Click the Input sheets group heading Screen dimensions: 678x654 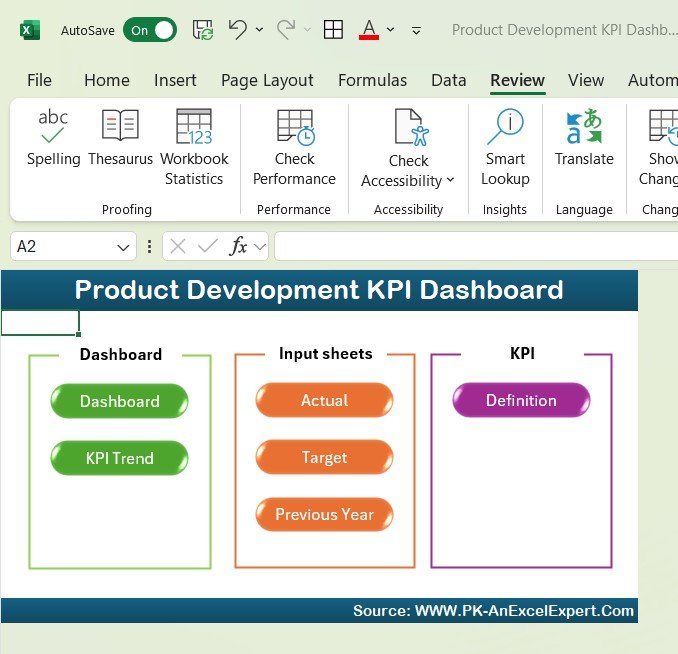click(326, 354)
